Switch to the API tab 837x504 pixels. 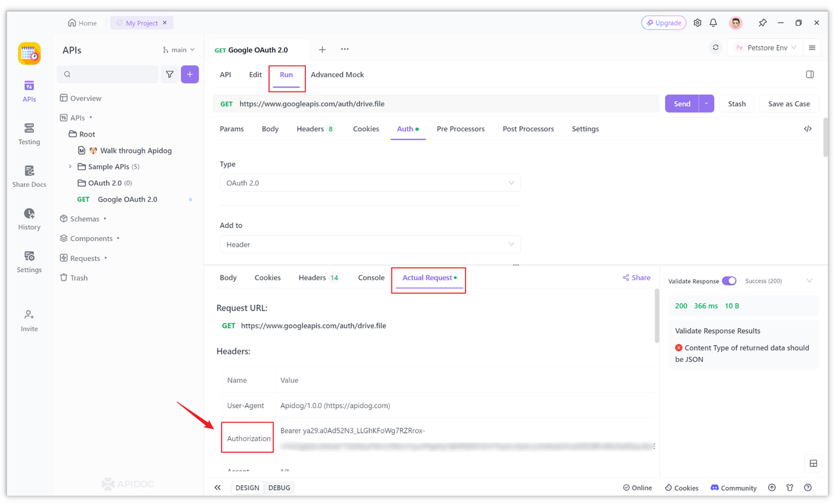point(226,75)
